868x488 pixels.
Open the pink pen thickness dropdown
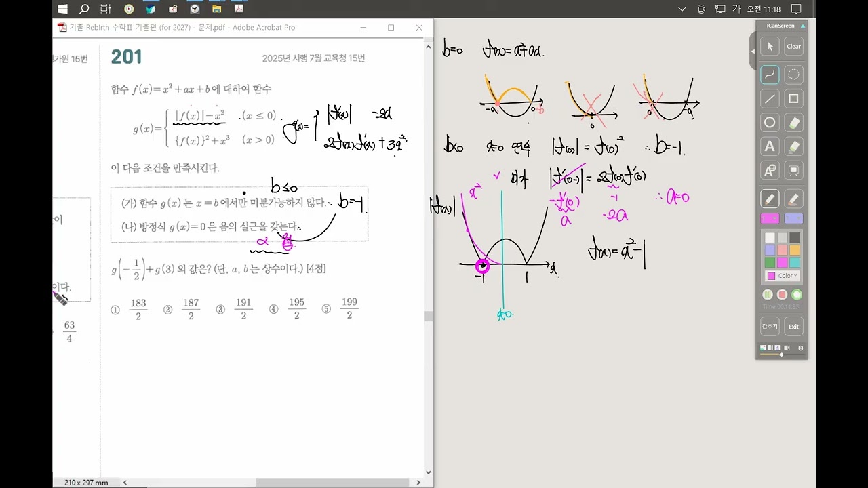coord(770,218)
